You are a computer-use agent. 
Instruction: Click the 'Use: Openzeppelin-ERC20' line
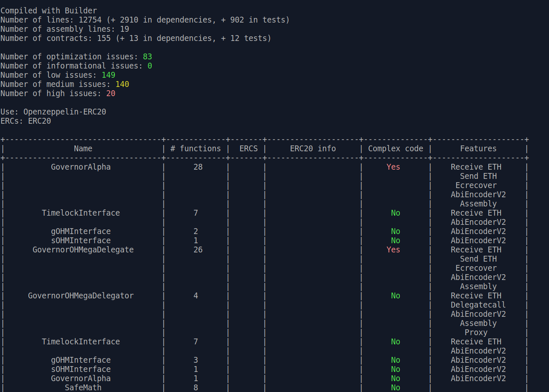click(53, 112)
